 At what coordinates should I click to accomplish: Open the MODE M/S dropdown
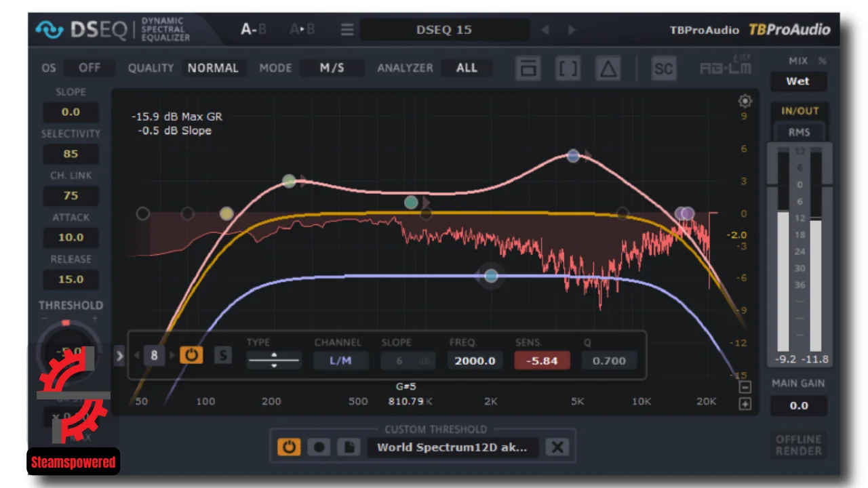tap(332, 68)
